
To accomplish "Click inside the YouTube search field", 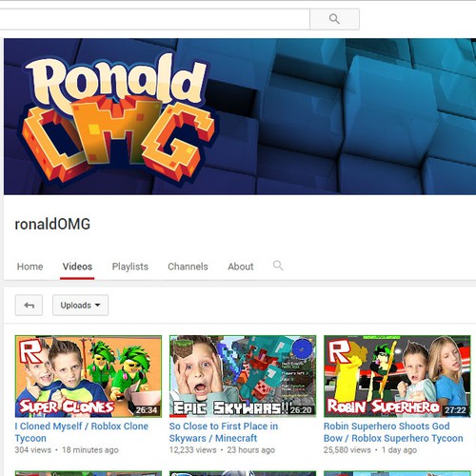I will click(x=154, y=19).
